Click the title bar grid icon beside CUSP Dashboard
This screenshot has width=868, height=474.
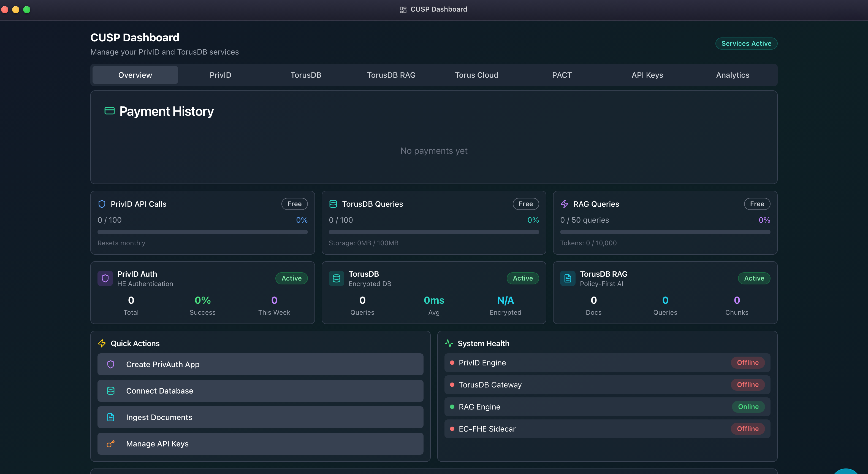click(x=403, y=10)
